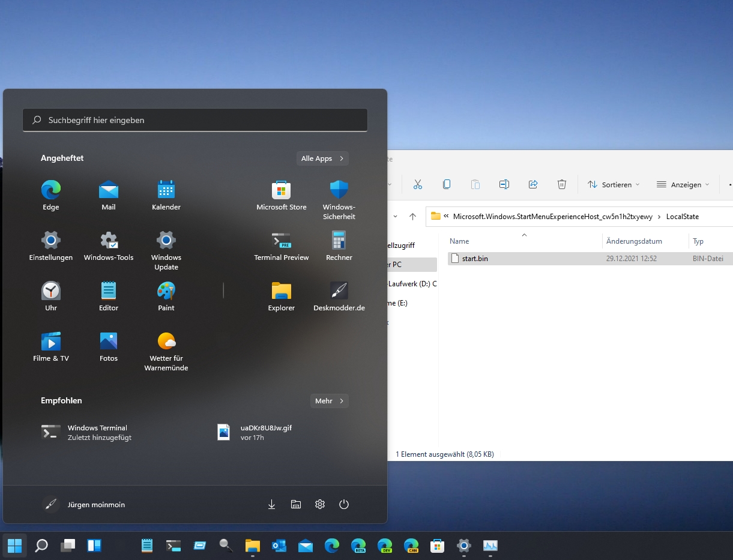Launch Edge Canary from the taskbar
The height and width of the screenshot is (560, 733).
click(x=411, y=546)
